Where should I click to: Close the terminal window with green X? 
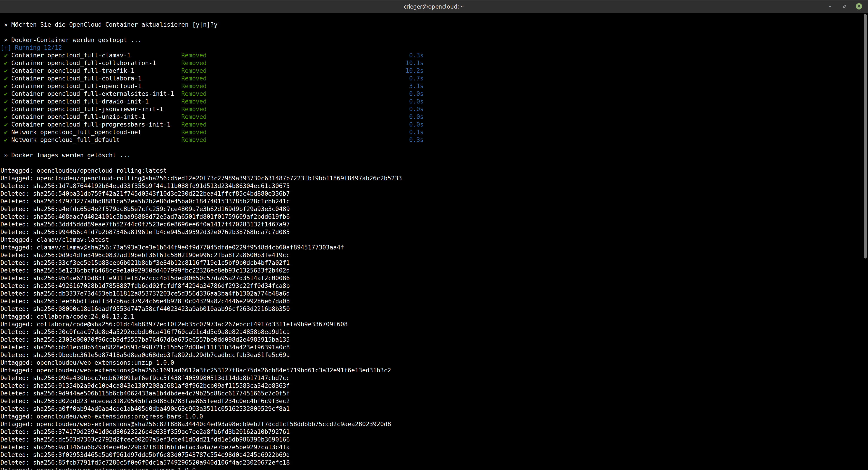[x=859, y=6]
